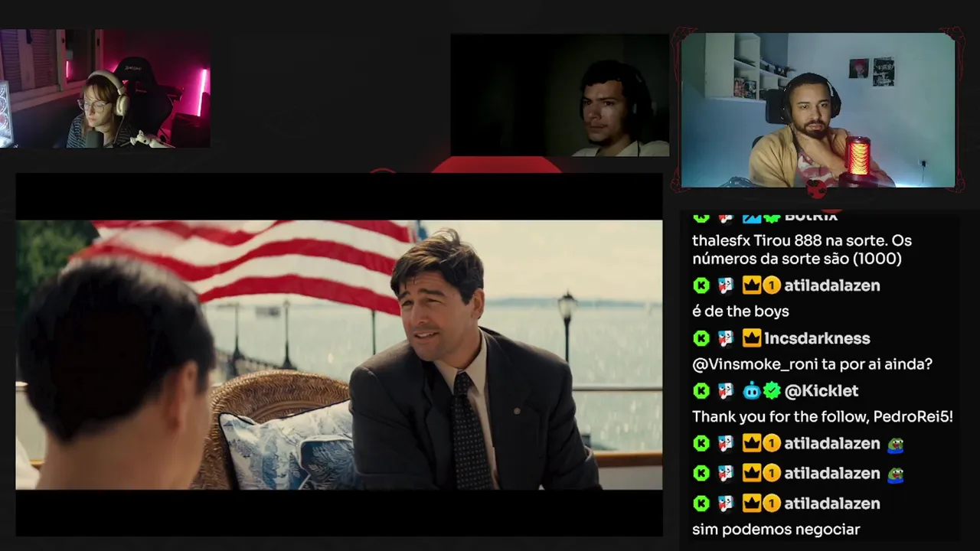Click the '@Vinsmoke_roni ta por ai ainda?' message
The height and width of the screenshot is (551, 980).
(812, 364)
